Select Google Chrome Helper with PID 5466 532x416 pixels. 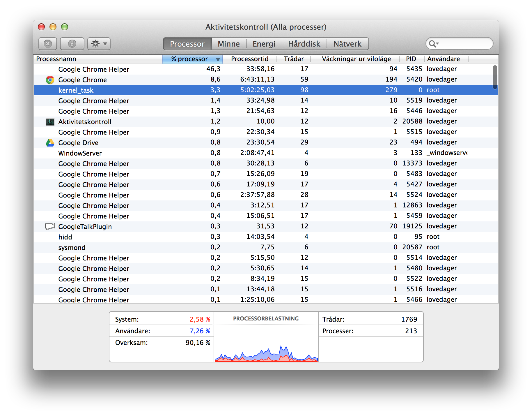(x=266, y=299)
